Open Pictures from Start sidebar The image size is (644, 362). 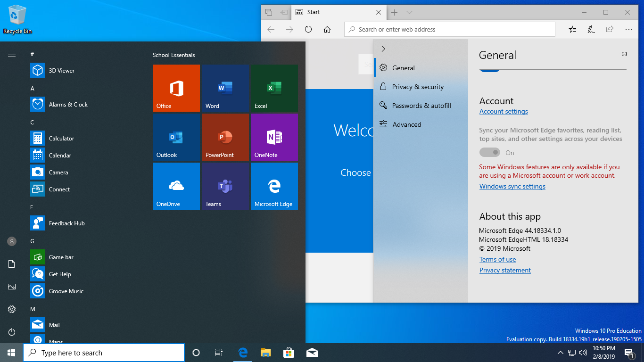pos(12,287)
